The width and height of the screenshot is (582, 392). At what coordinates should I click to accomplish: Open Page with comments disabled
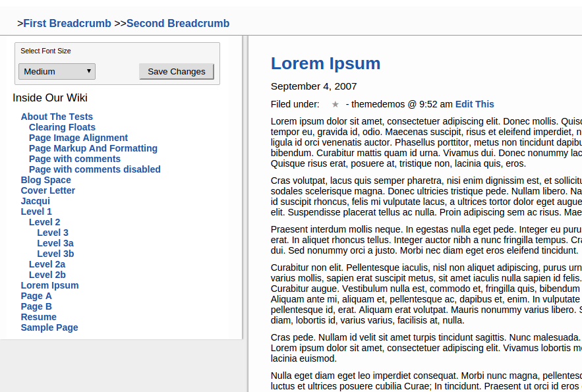[95, 169]
